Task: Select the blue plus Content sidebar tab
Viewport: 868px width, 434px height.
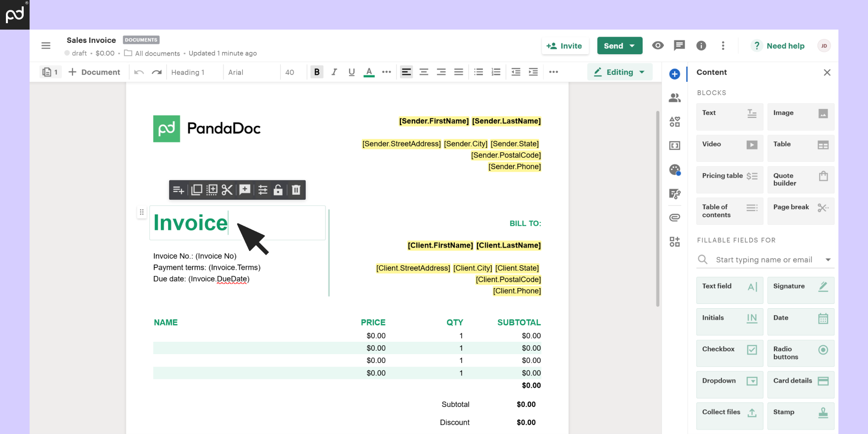Action: pyautogui.click(x=675, y=74)
